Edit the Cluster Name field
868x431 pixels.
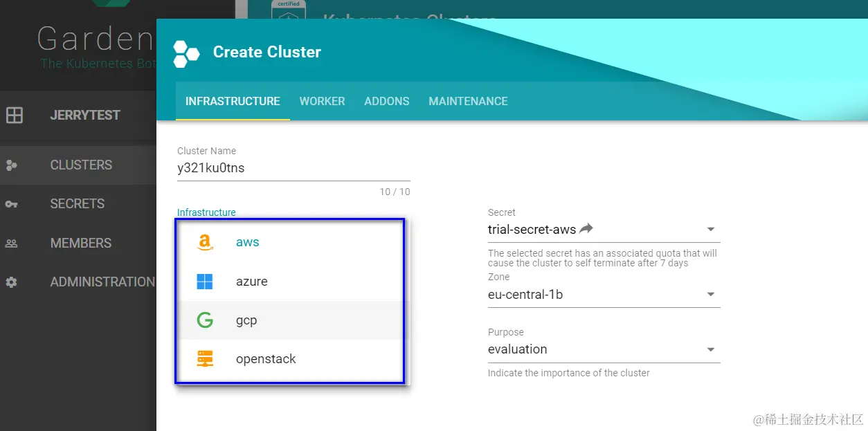tap(293, 168)
